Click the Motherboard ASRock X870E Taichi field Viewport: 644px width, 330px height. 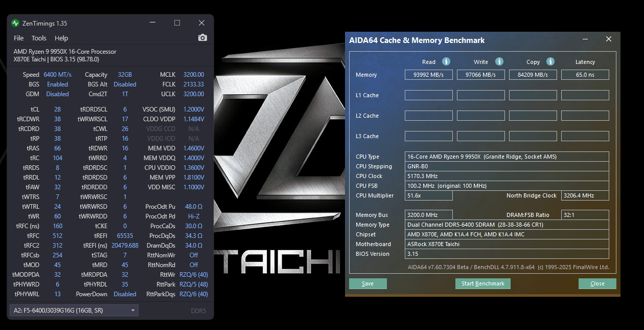point(507,244)
